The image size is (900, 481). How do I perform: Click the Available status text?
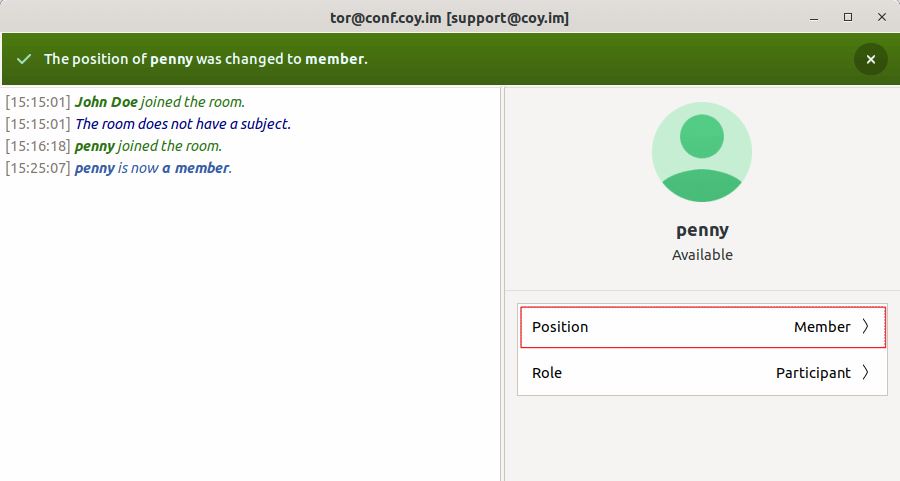click(702, 255)
